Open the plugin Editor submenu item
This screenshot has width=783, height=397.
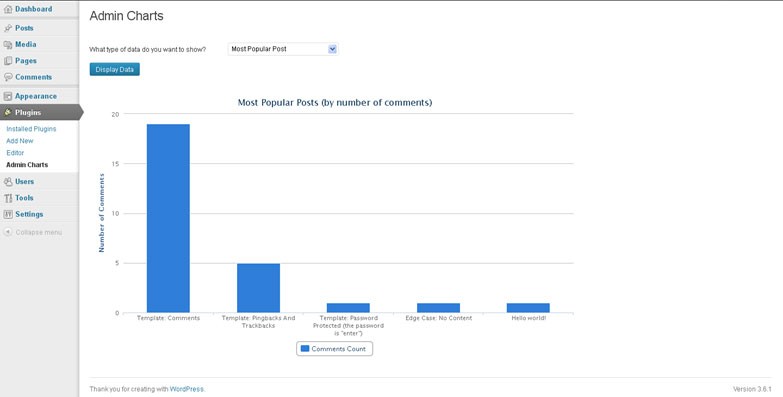pyautogui.click(x=15, y=153)
